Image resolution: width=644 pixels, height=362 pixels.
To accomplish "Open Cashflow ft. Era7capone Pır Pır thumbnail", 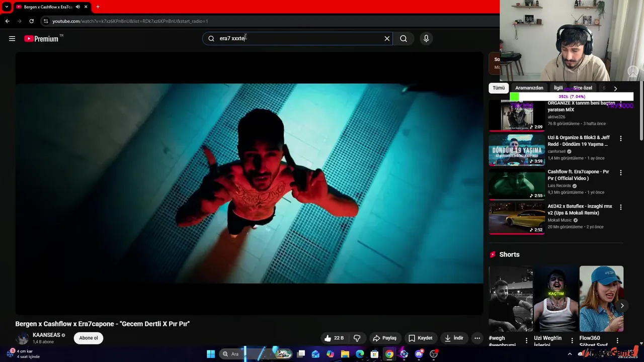I will point(517,184).
